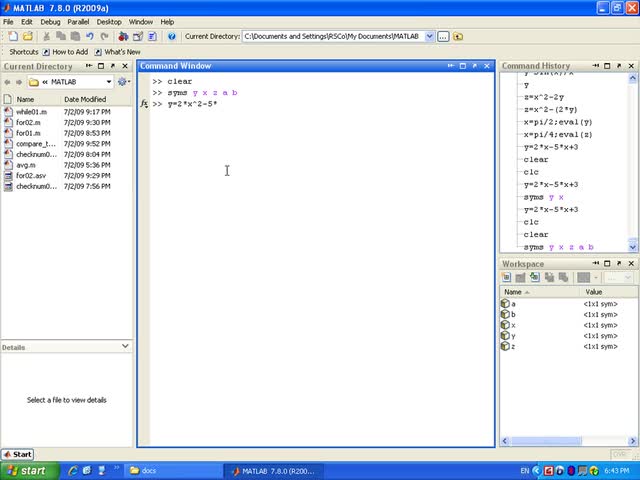640x480 pixels.
Task: Copy using the toolbar copy icon
Action: tap(61, 36)
